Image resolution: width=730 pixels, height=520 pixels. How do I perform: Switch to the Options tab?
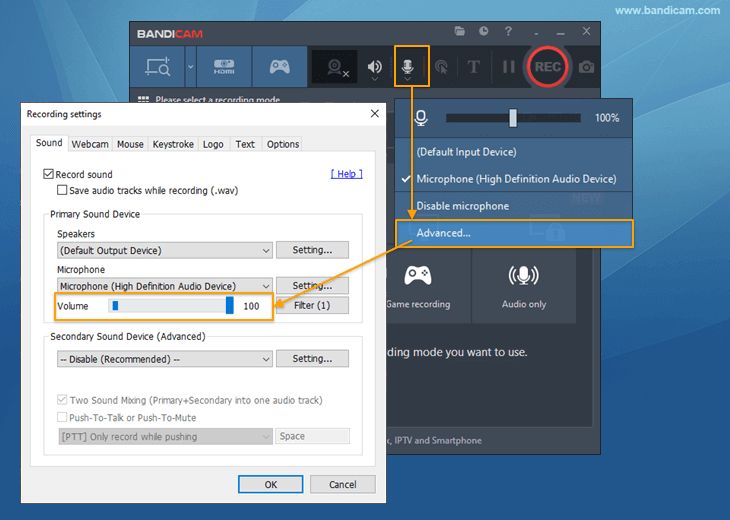(283, 144)
